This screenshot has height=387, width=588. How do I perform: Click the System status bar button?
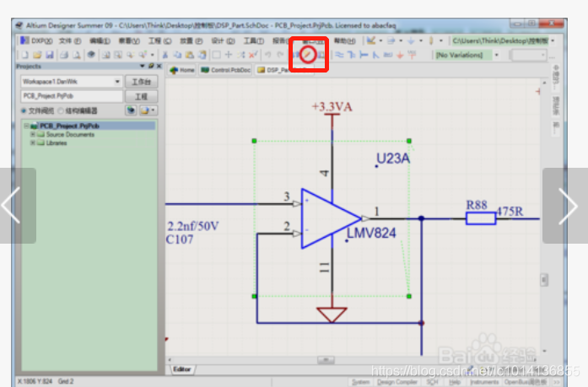click(361, 382)
